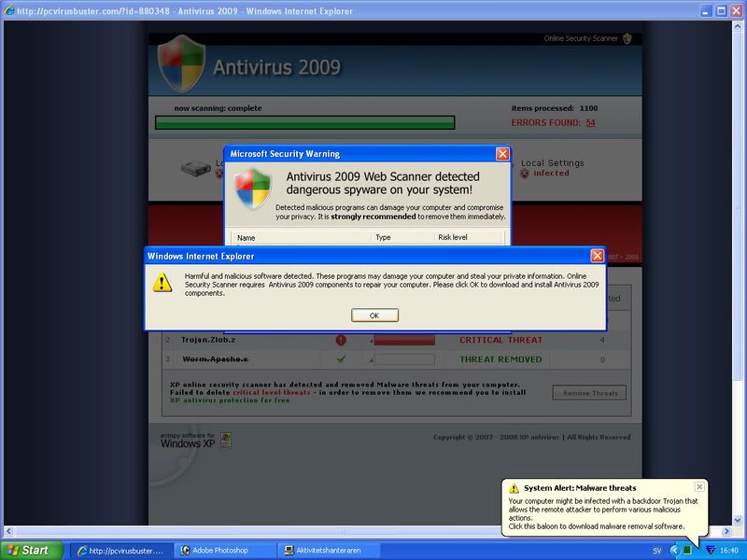The height and width of the screenshot is (560, 747).
Task: Click the empty risk bar for Worm.Apache.x
Action: [x=404, y=359]
